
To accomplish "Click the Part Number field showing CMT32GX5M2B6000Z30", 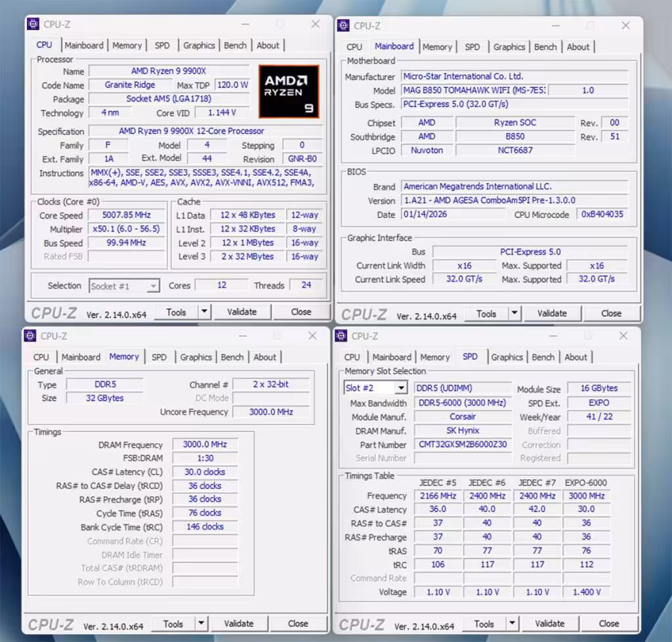I will pyautogui.click(x=463, y=444).
